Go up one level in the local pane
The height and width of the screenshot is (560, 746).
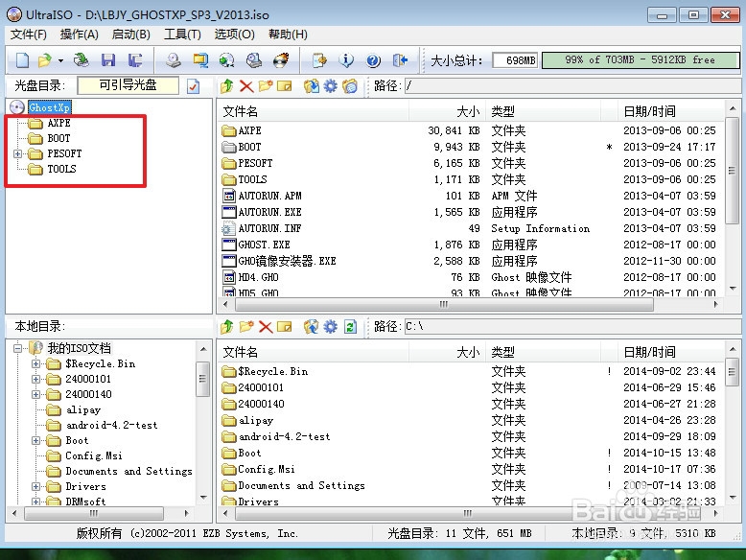pyautogui.click(x=227, y=327)
